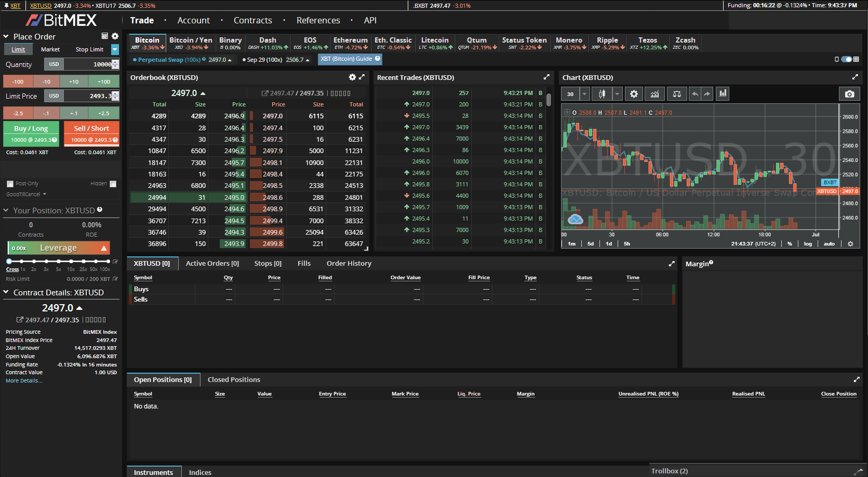Image resolution: width=868 pixels, height=477 pixels.
Task: Open the Closed Positions tab
Action: [x=234, y=379]
